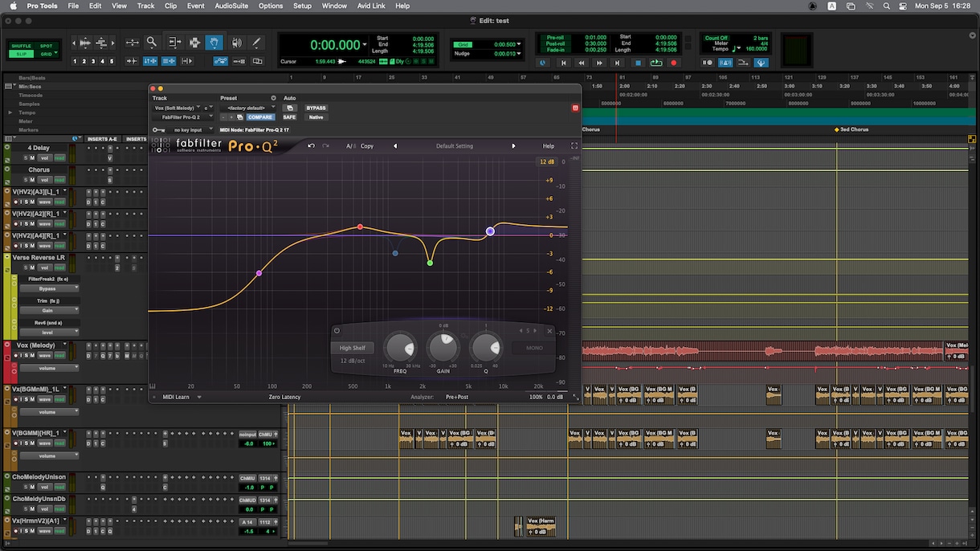Remove the selected EQ band with X
The height and width of the screenshot is (551, 980).
pos(549,331)
